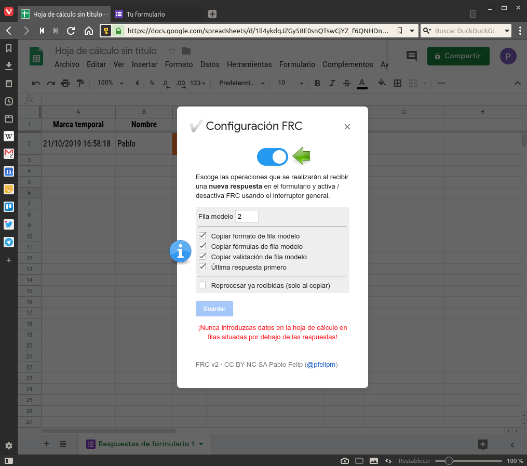527x466 pixels.
Task: Open the text color picker
Action: point(362,83)
